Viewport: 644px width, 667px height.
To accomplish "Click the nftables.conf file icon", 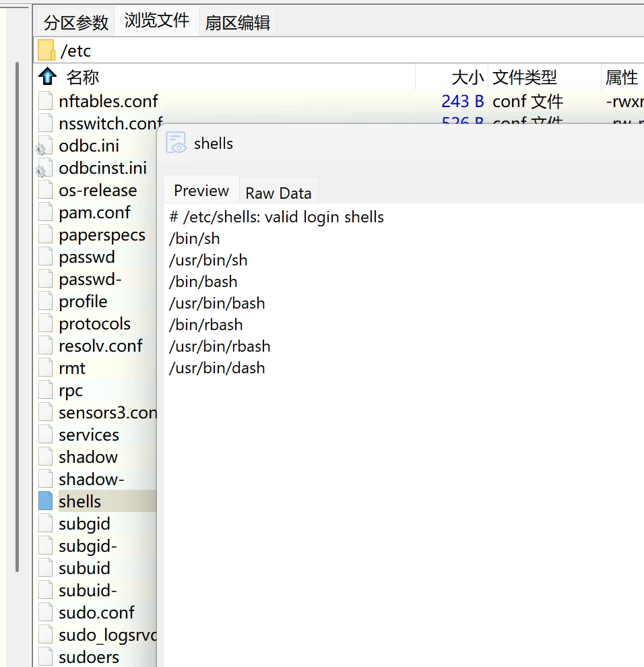I will (45, 101).
